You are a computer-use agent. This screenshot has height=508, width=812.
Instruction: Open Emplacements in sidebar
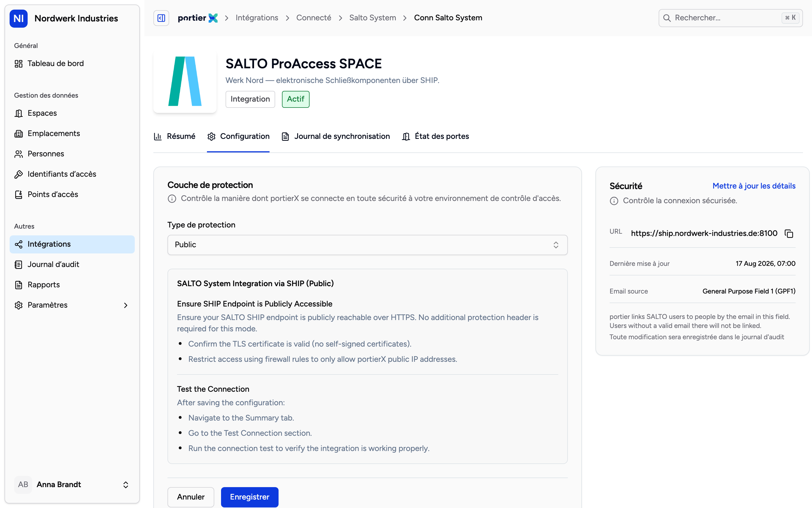click(72, 134)
